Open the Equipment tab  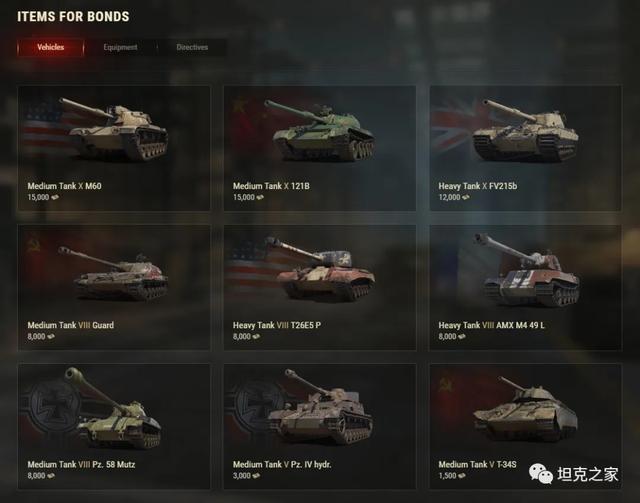point(120,47)
